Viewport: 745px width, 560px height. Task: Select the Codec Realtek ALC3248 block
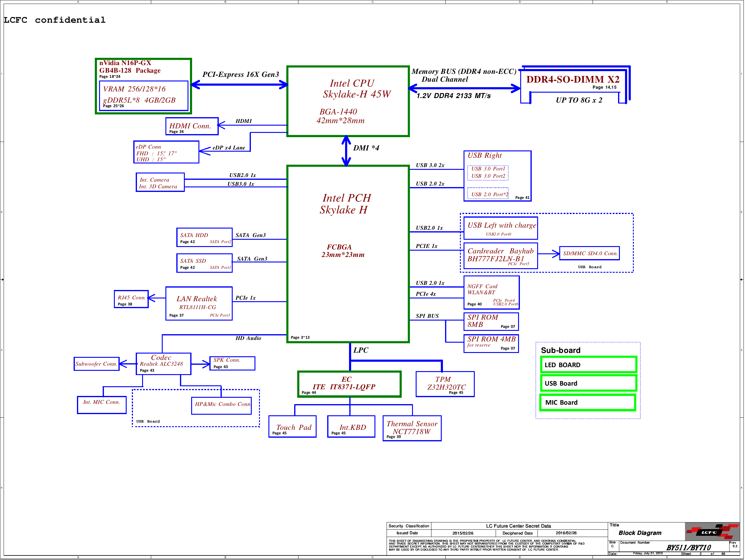click(163, 364)
